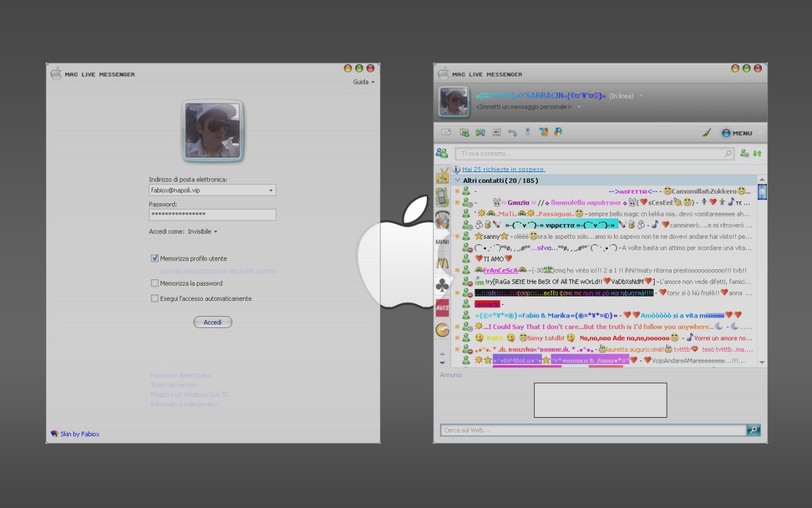812x508 pixels.
Task: Select the contact FrAnCeScA
Action: [x=501, y=270]
